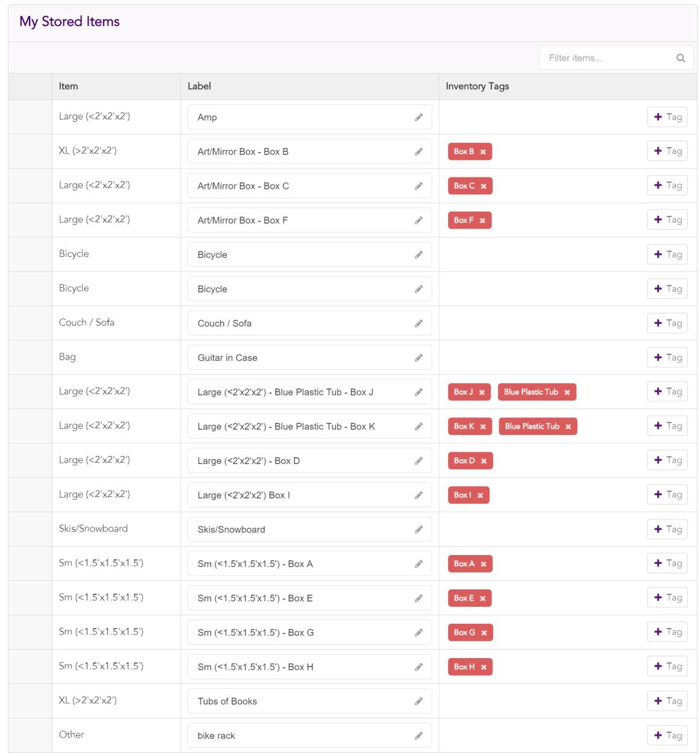Remove Blue Plastic Tub tag from Box J row
This screenshot has width=700, height=754.
click(x=567, y=392)
